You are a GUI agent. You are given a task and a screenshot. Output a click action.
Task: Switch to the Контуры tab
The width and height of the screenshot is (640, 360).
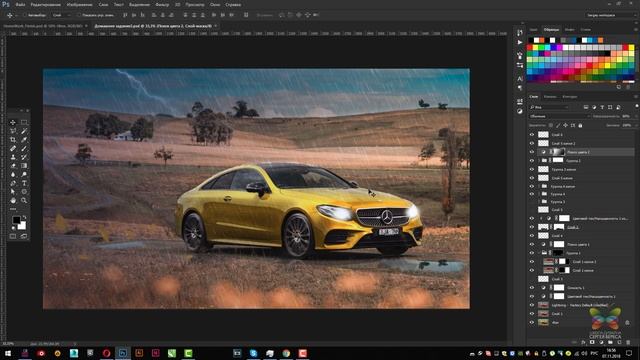pyautogui.click(x=570, y=97)
